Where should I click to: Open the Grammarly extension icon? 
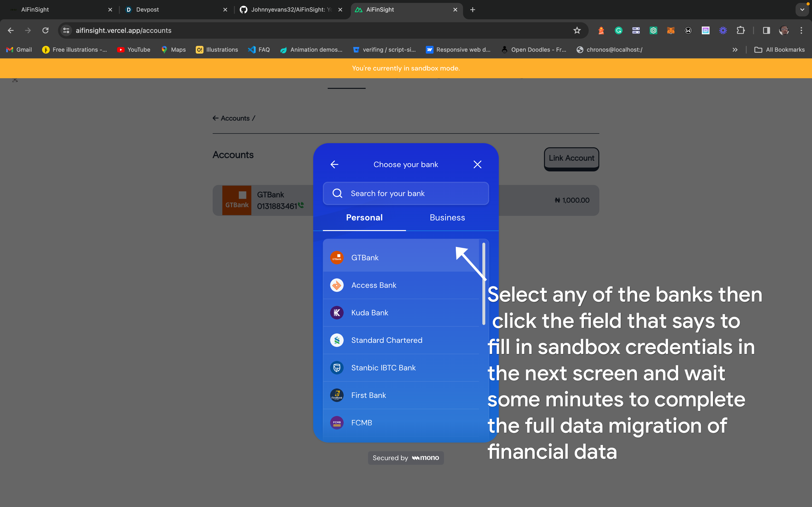618,30
